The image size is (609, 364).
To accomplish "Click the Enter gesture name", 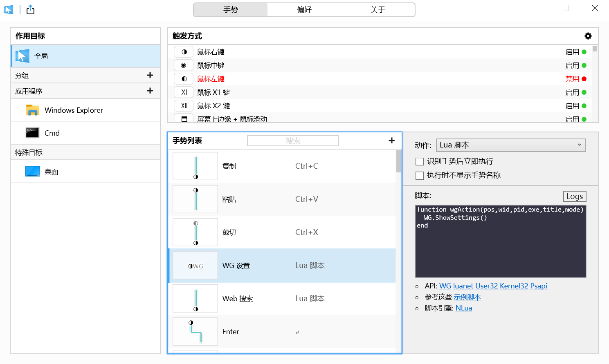I will [x=231, y=332].
